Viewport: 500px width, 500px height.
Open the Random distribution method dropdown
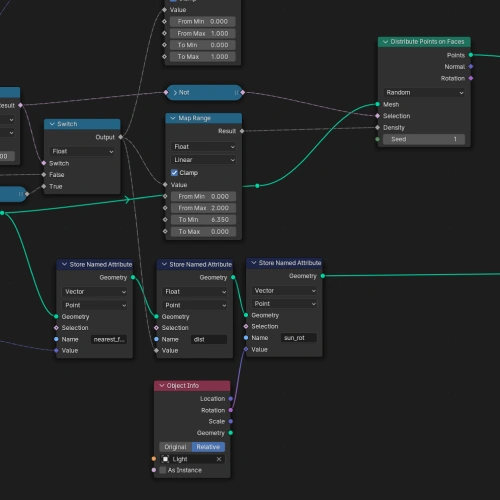[424, 92]
